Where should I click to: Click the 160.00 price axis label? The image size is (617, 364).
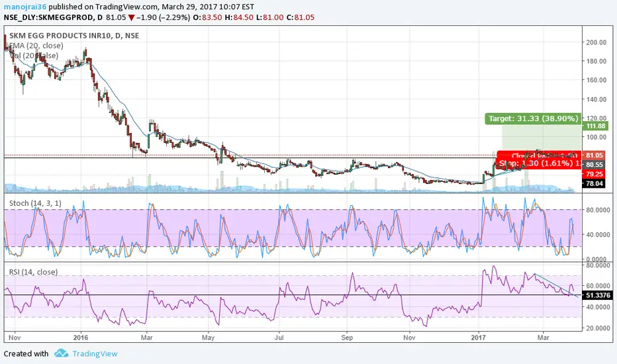pyautogui.click(x=596, y=80)
